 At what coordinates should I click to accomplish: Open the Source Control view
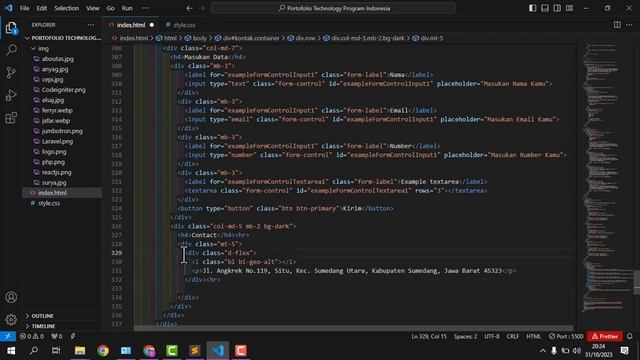[x=11, y=73]
